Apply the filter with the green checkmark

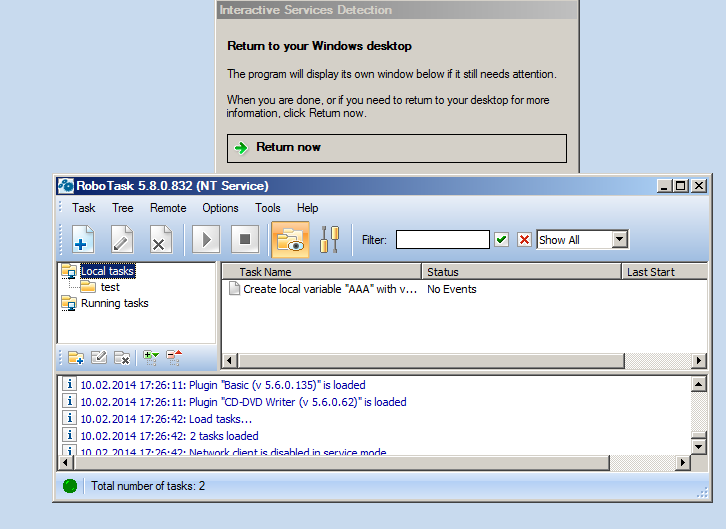click(x=501, y=240)
